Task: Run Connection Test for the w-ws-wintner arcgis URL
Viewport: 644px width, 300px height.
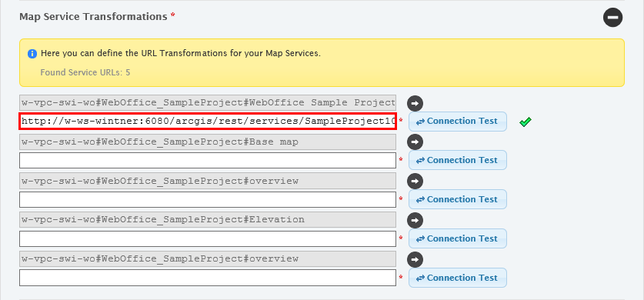Action: [458, 122]
